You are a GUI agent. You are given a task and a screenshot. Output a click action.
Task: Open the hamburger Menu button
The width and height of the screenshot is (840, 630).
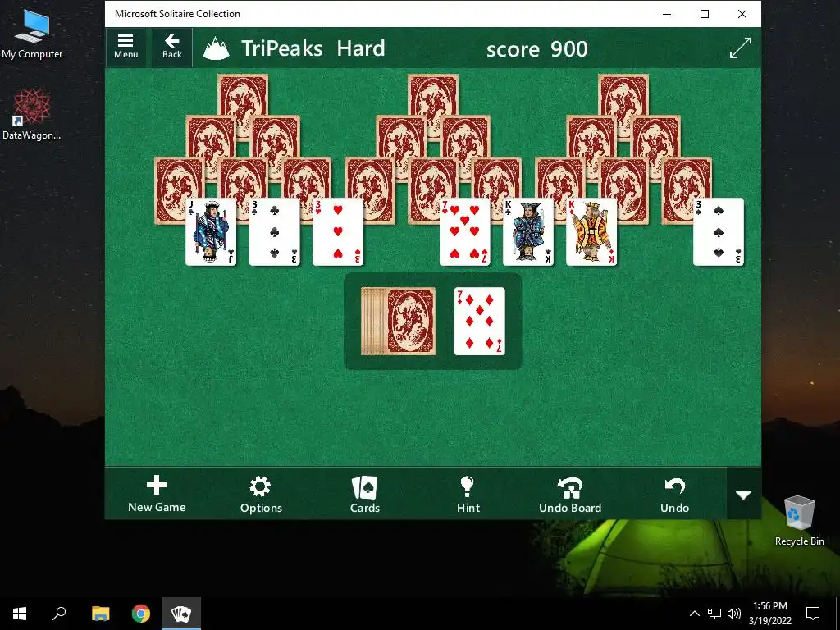126,47
